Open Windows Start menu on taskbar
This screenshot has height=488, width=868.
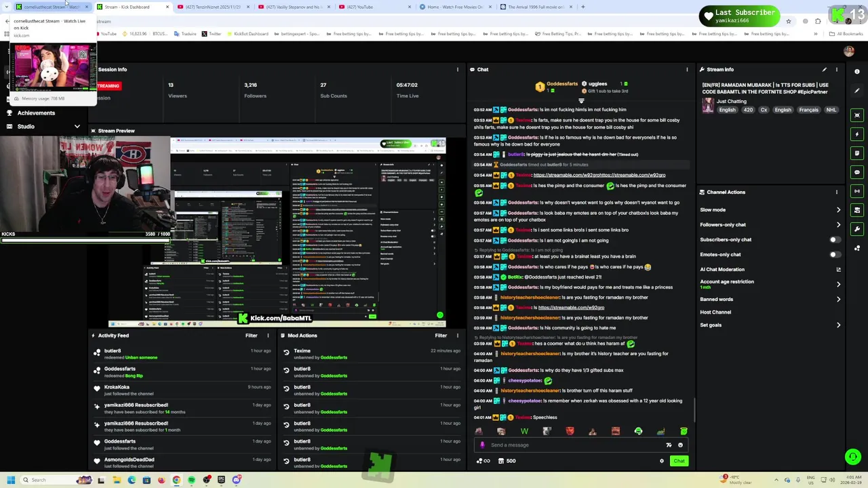click(10, 480)
